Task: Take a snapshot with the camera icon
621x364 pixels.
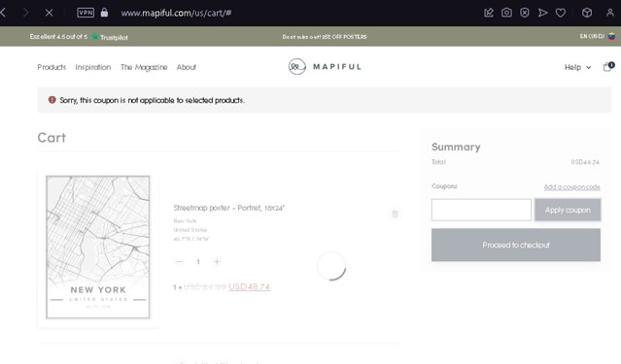Action: pos(506,13)
